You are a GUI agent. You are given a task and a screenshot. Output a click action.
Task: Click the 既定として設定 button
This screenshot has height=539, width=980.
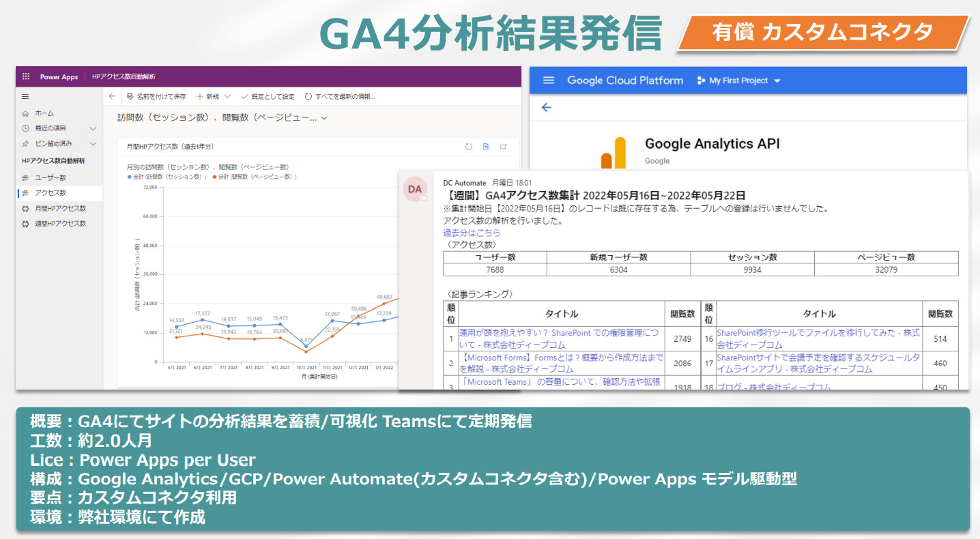coord(268,97)
